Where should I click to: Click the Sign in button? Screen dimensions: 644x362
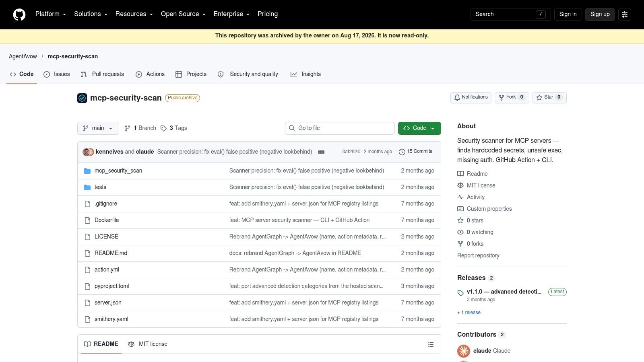(568, 14)
